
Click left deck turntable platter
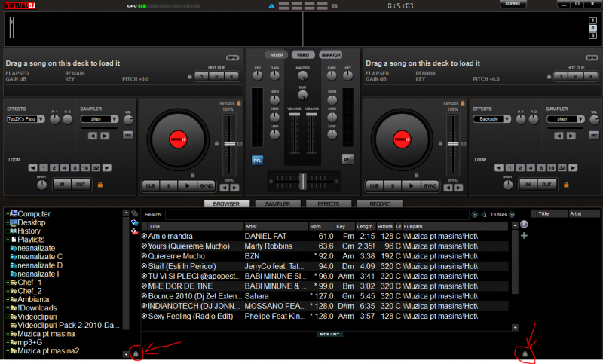[x=178, y=140]
